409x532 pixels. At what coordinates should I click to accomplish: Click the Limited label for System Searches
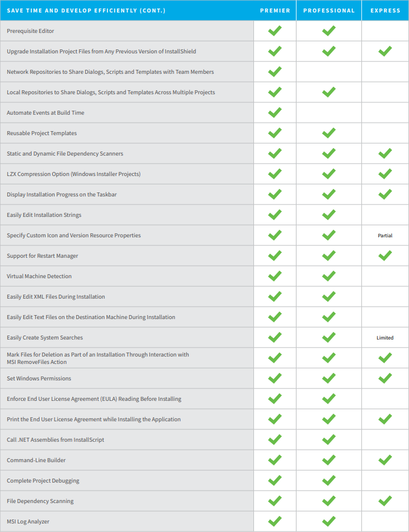pyautogui.click(x=385, y=338)
